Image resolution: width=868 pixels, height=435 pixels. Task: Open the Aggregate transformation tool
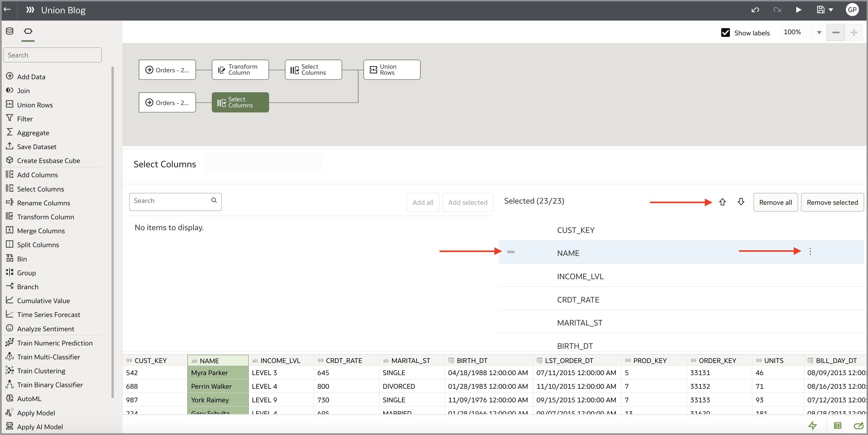pyautogui.click(x=34, y=132)
